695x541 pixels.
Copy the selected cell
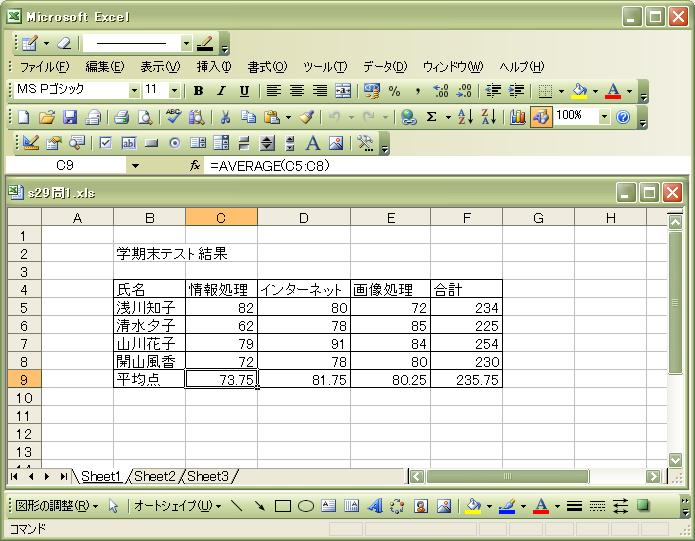coord(248,117)
